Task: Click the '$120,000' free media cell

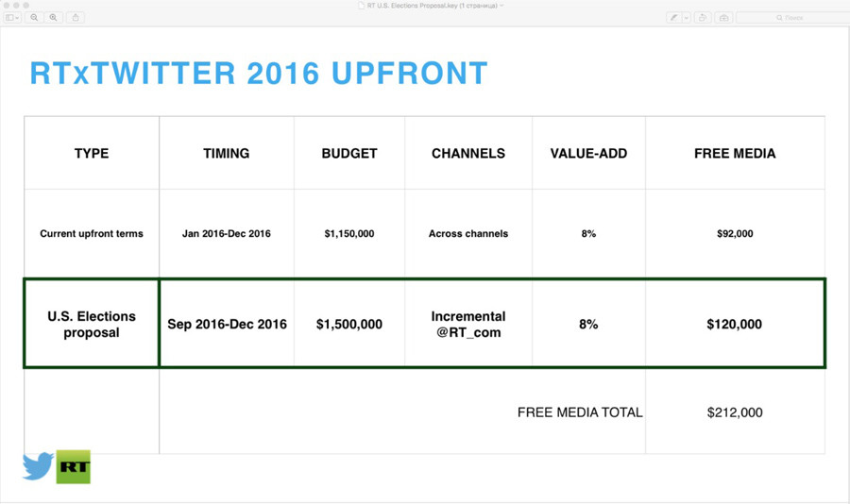Action: (x=735, y=324)
